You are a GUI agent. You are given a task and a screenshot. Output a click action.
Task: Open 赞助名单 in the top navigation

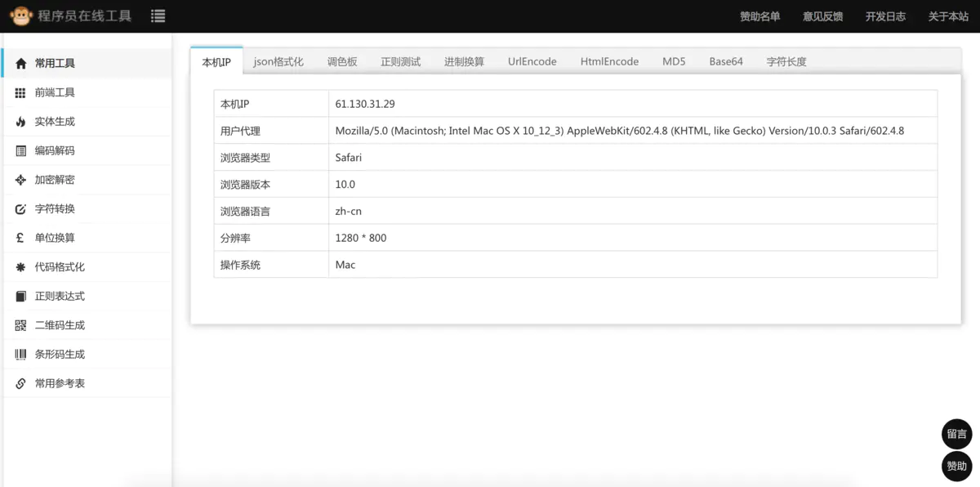(759, 16)
